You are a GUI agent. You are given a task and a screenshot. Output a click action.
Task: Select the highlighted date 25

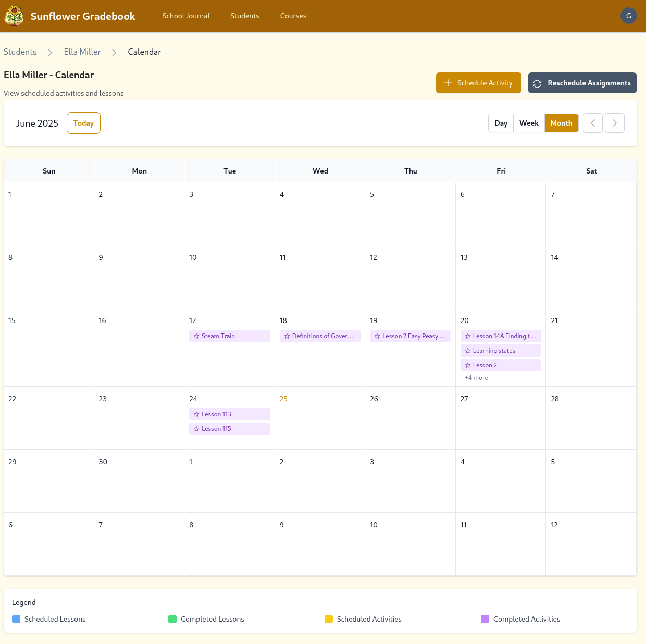tap(283, 399)
